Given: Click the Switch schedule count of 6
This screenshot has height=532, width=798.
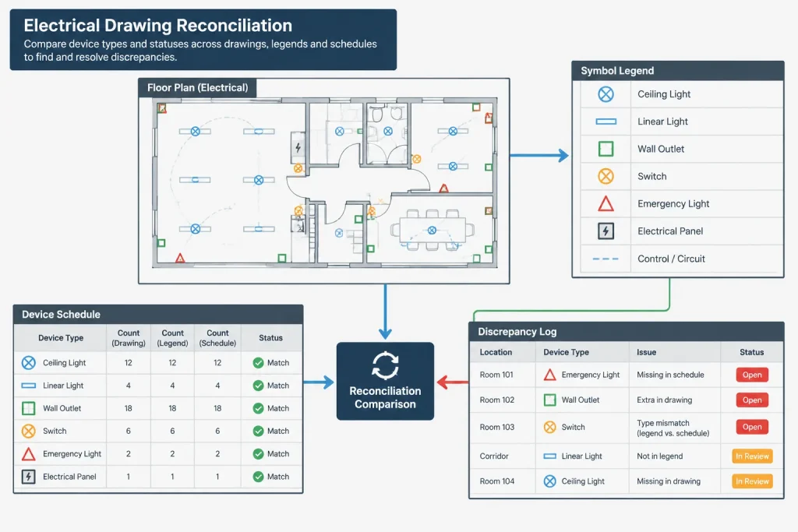Looking at the screenshot, I should (x=217, y=432).
